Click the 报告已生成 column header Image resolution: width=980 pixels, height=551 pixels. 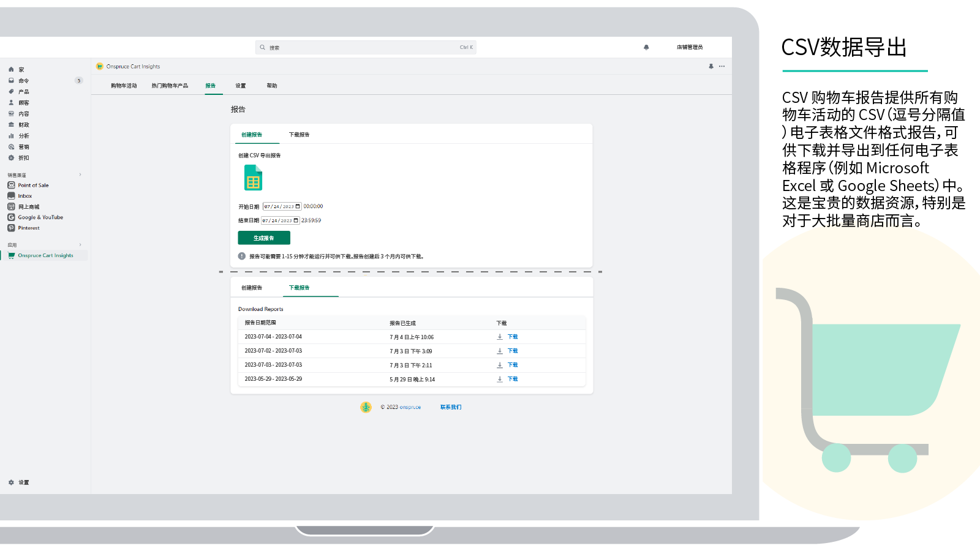(x=402, y=323)
